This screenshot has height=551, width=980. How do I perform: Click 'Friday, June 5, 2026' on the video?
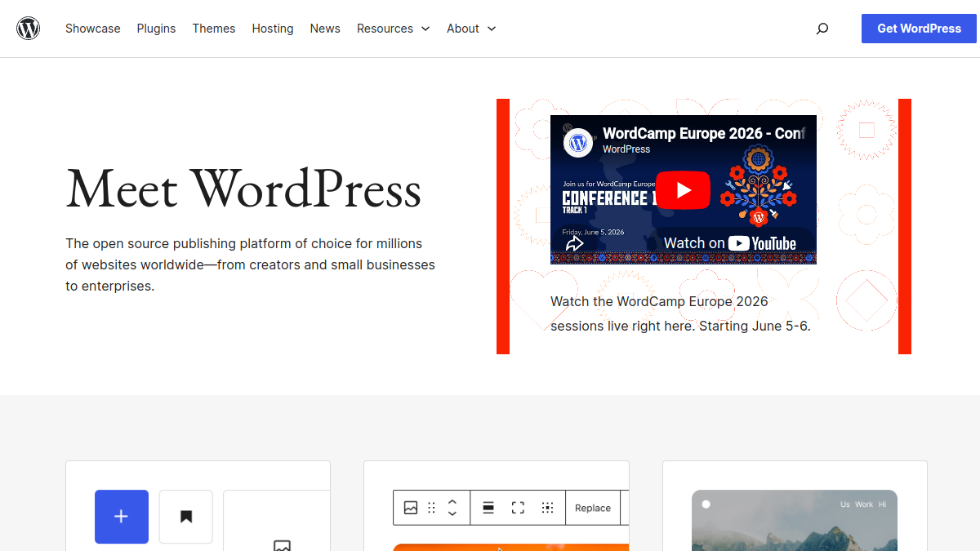pyautogui.click(x=593, y=233)
